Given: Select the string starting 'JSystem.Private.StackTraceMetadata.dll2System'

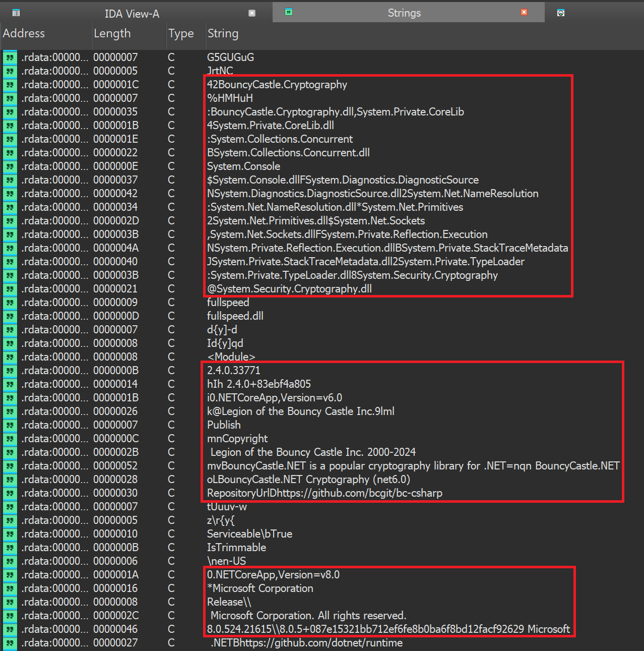Looking at the screenshot, I should pyautogui.click(x=366, y=262).
